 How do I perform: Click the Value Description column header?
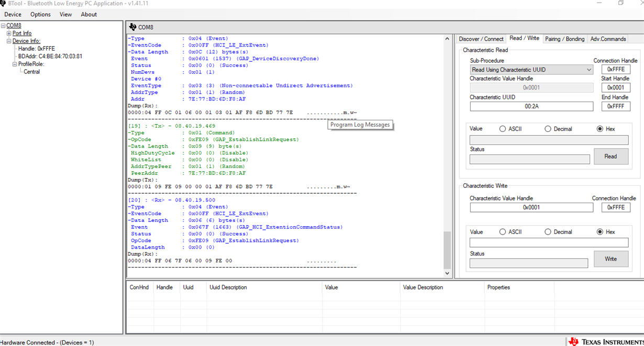point(442,287)
